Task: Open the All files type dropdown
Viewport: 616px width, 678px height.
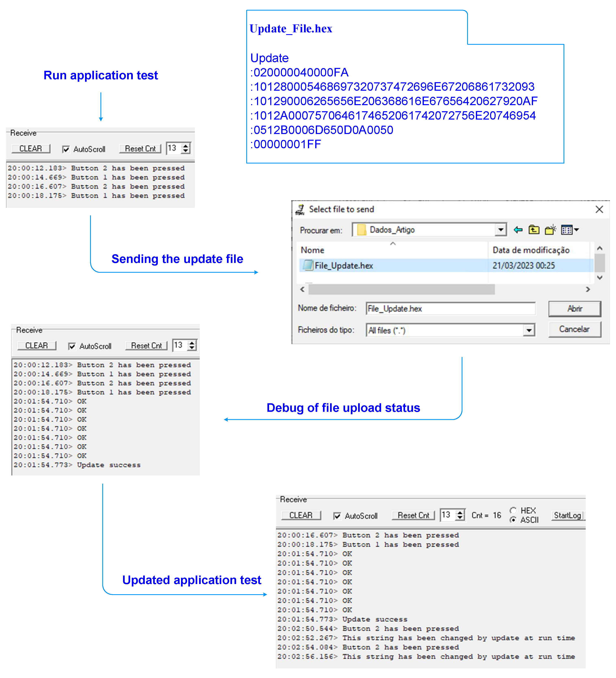Action: click(x=529, y=330)
